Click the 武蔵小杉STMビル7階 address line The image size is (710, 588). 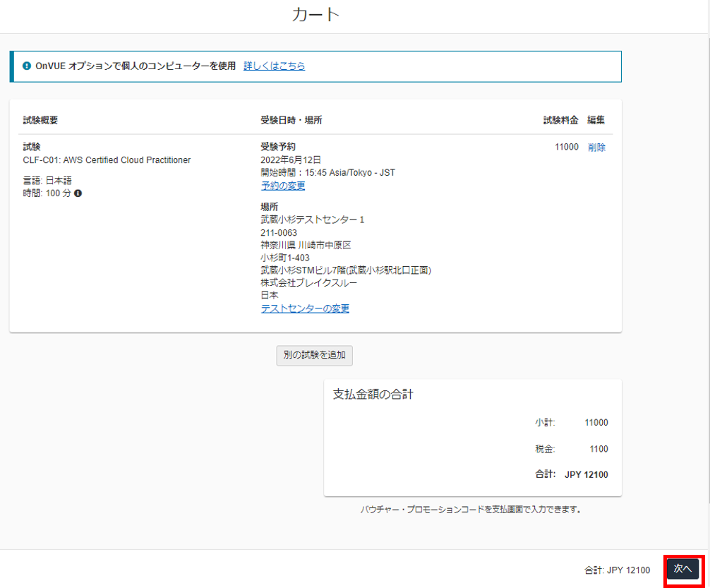(x=346, y=270)
